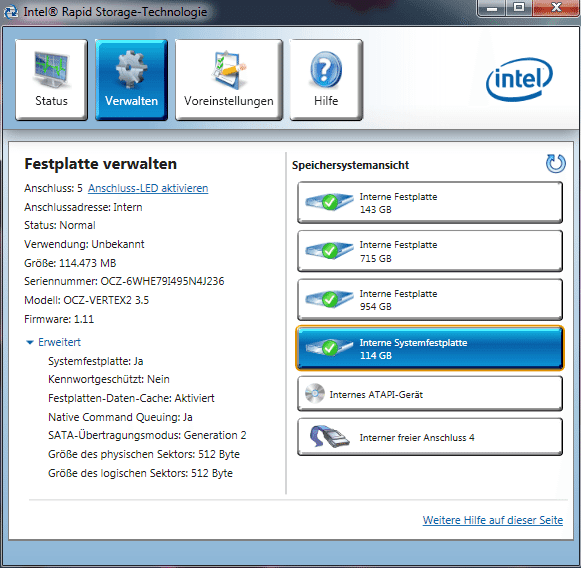This screenshot has height=568, width=581.
Task: Click the 143 GB disk icon
Action: point(329,202)
